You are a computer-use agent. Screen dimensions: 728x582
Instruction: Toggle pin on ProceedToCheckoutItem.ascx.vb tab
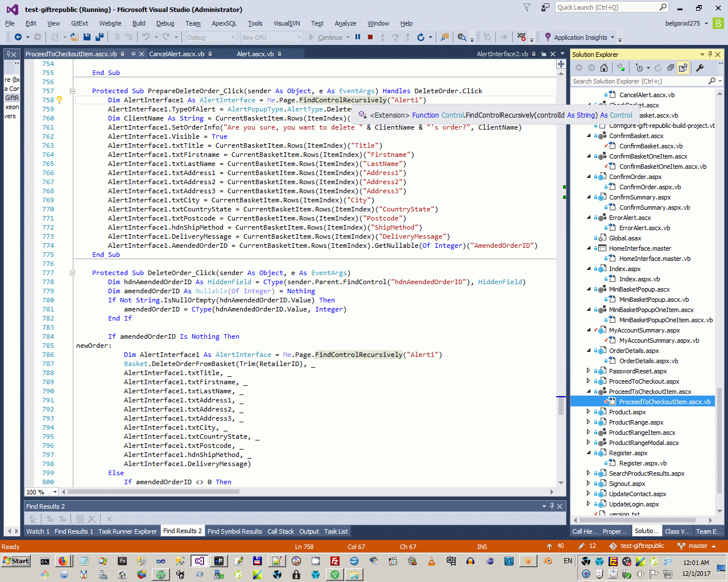[133, 54]
